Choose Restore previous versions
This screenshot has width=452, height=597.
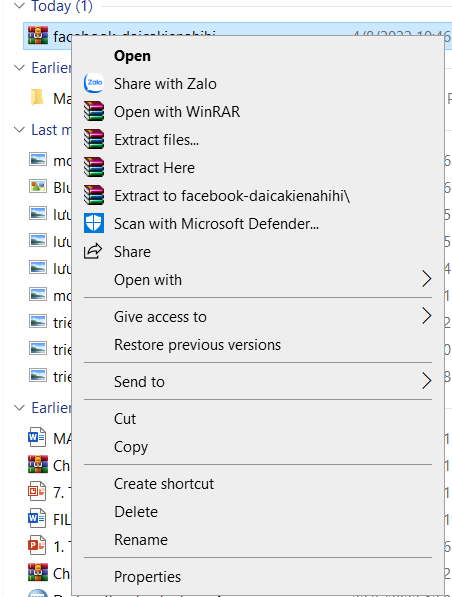(197, 345)
